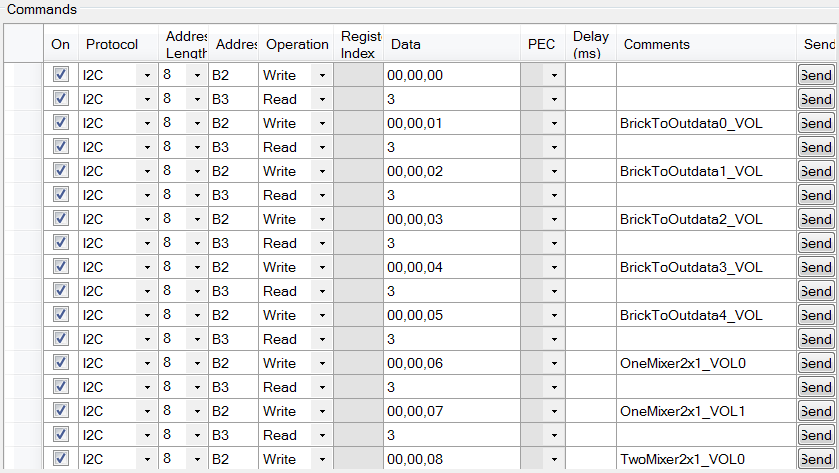839x473 pixels.
Task: Open Operation dropdown for OneMixer2x1_VOL1 row
Action: (322, 411)
